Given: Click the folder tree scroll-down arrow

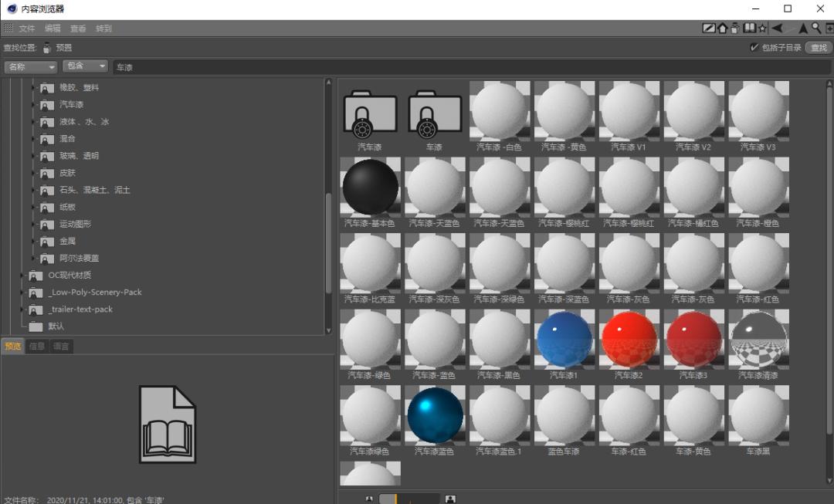Looking at the screenshot, I should [328, 330].
